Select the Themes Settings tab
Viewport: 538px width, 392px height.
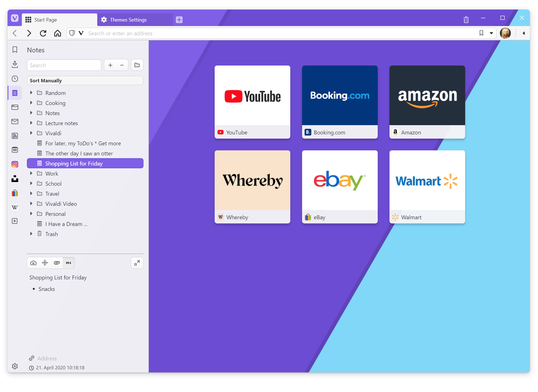[x=128, y=20]
